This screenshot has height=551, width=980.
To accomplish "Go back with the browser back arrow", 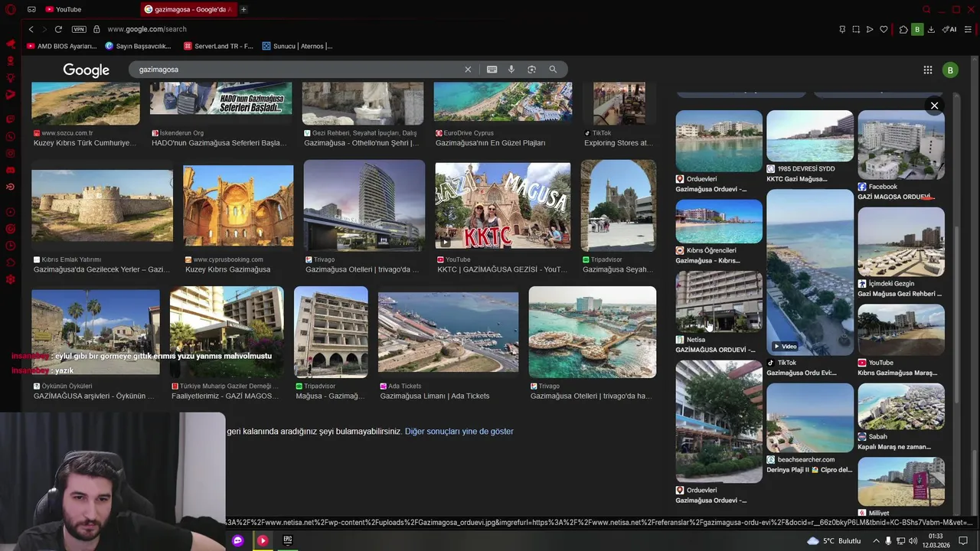I will 31,29.
